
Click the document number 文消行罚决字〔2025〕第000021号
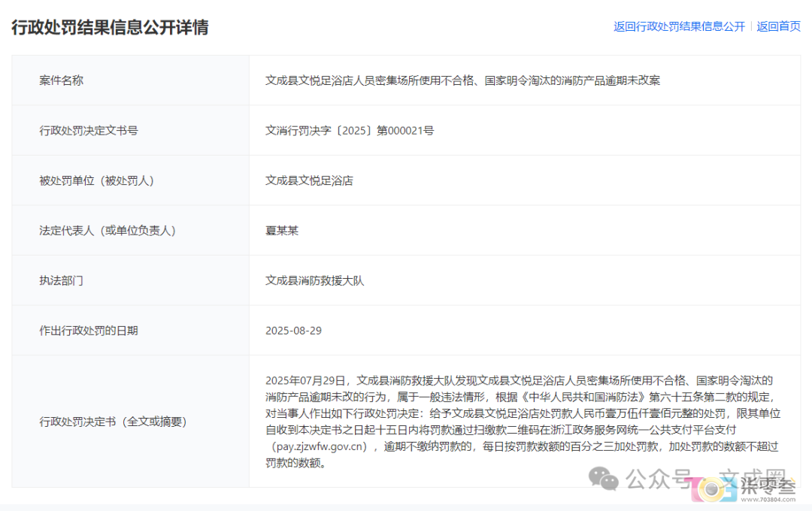(x=350, y=131)
